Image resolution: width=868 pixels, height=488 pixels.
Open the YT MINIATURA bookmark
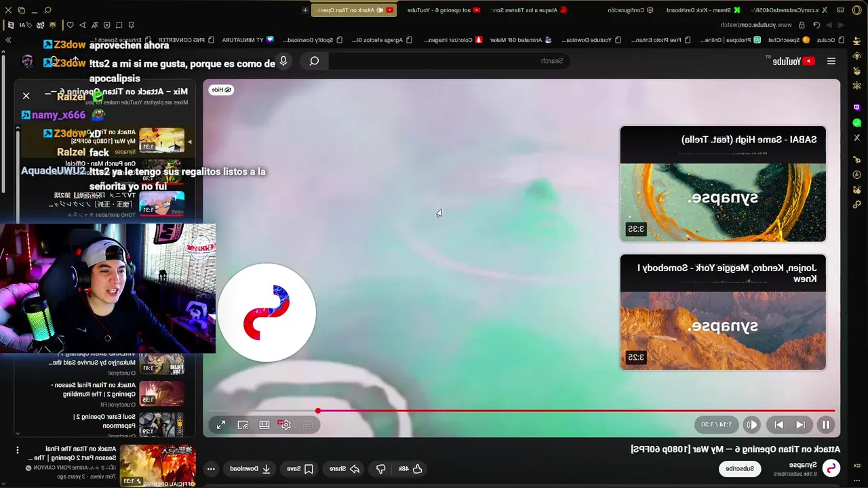pyautogui.click(x=248, y=40)
